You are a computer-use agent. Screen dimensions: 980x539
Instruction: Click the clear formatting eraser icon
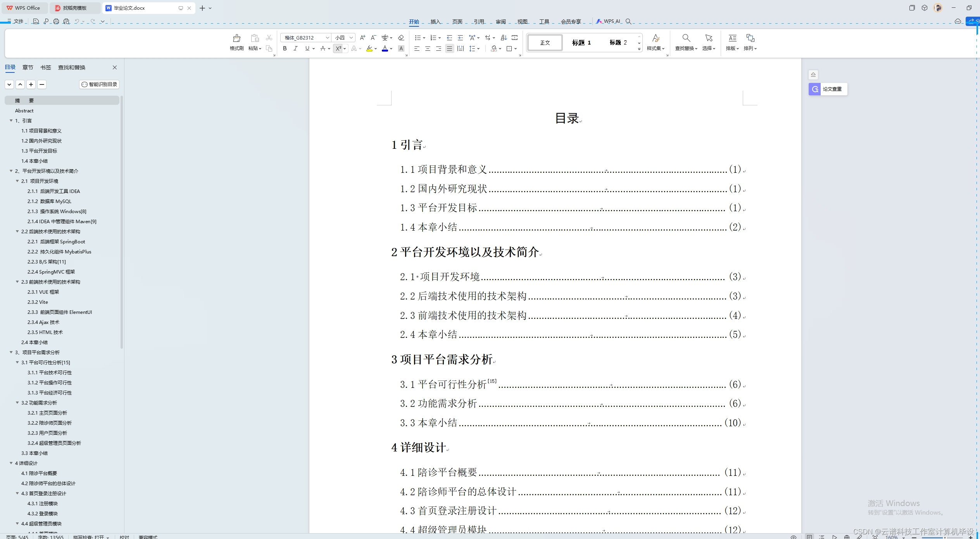point(401,38)
